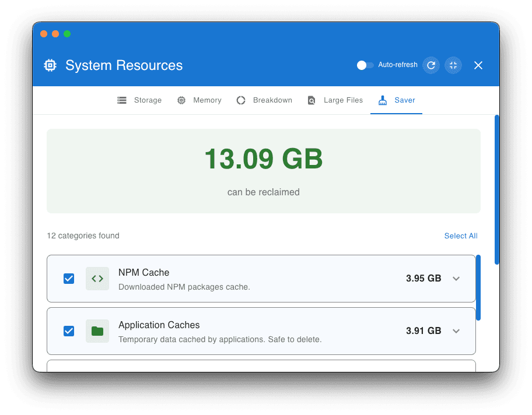Click the Select All link
This screenshot has height=415, width=532.
pos(461,235)
